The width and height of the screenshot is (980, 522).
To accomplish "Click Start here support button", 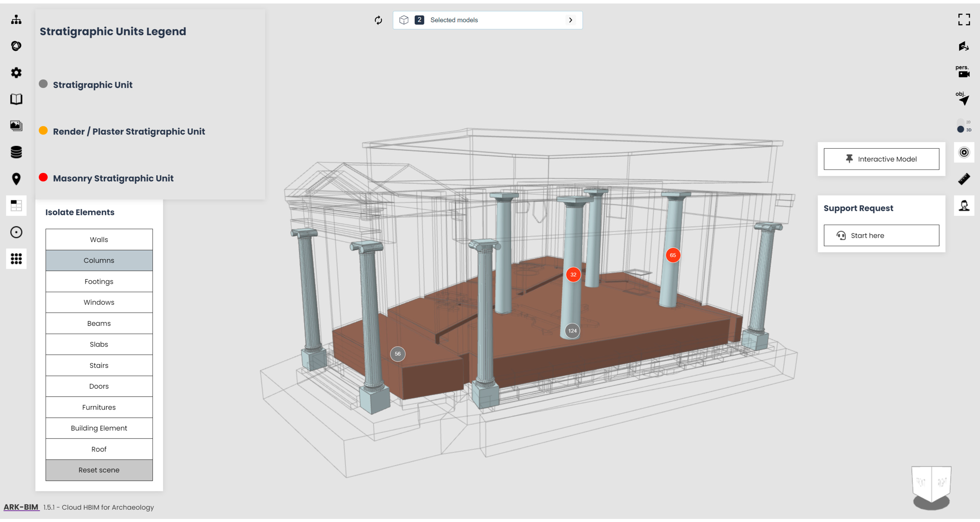I will 881,235.
